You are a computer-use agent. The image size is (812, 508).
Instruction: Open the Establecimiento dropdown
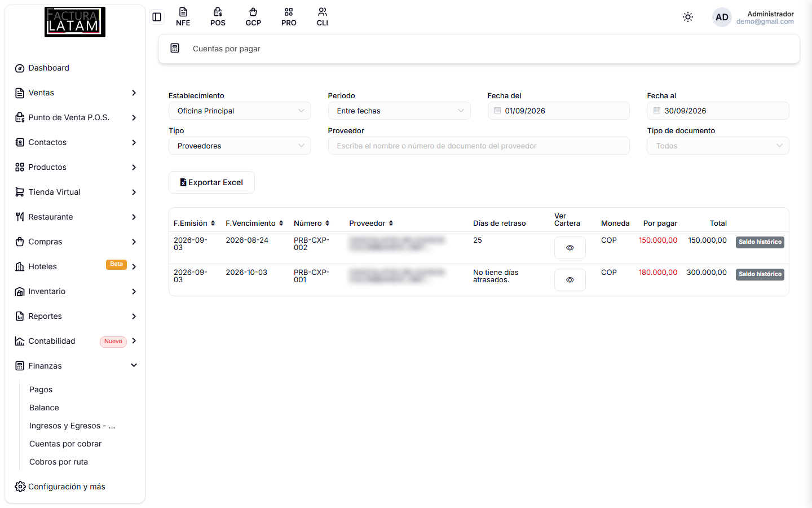point(240,111)
